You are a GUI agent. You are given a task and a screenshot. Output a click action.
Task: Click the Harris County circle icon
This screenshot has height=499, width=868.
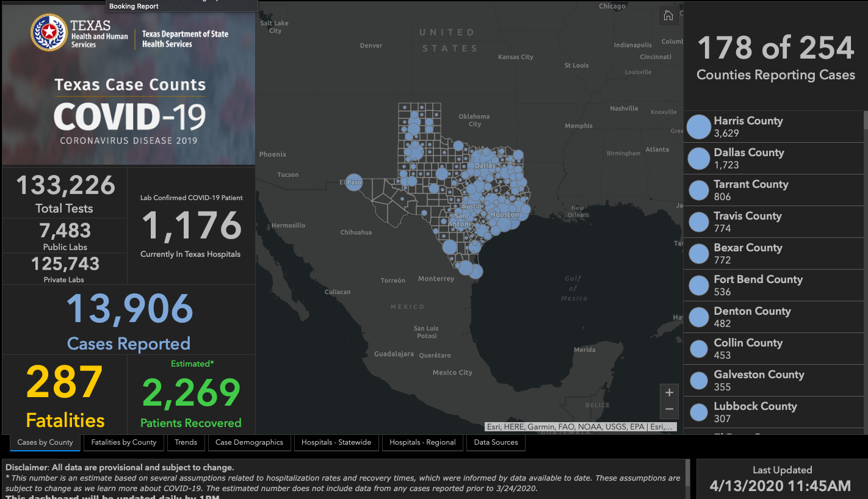[x=698, y=127]
